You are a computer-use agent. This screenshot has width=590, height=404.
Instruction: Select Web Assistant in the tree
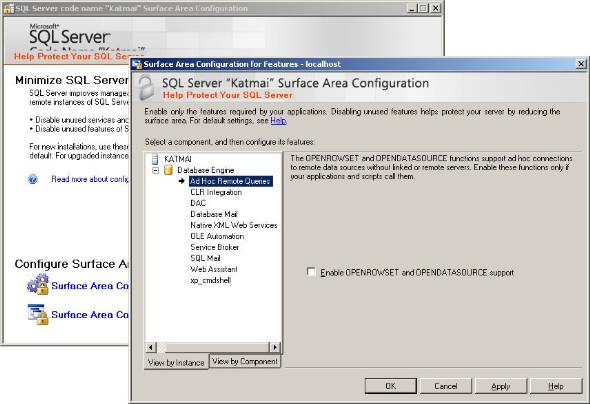[214, 269]
